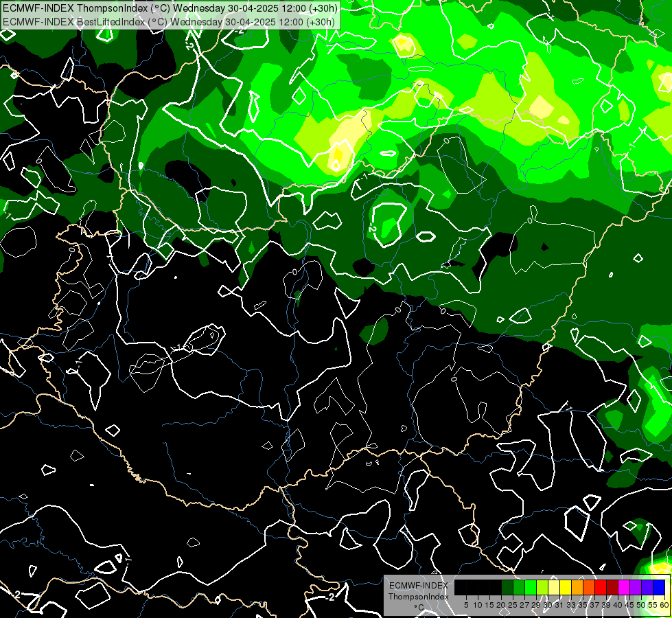Click the legend tick value '30'
This screenshot has height=618, width=672.
(548, 605)
